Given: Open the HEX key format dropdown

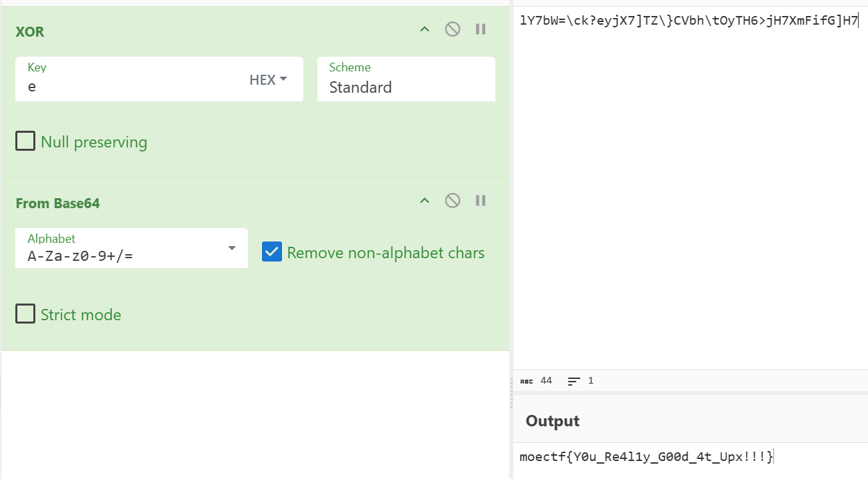Looking at the screenshot, I should pos(268,79).
